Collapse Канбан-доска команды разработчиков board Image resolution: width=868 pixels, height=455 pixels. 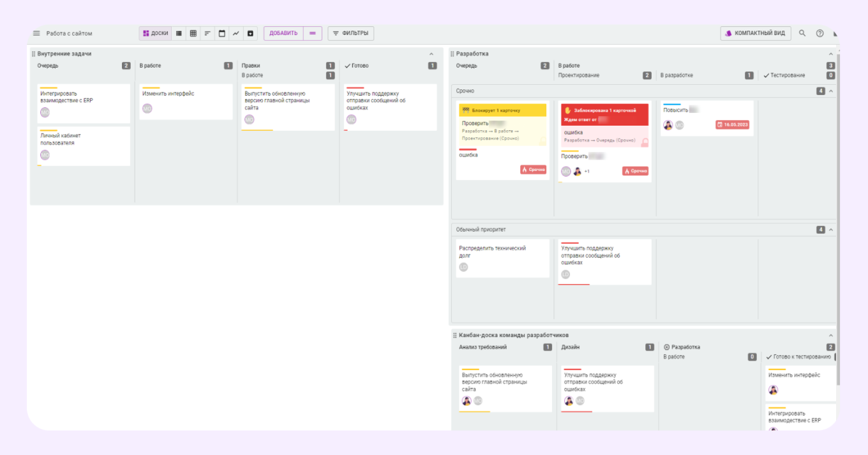tap(830, 335)
